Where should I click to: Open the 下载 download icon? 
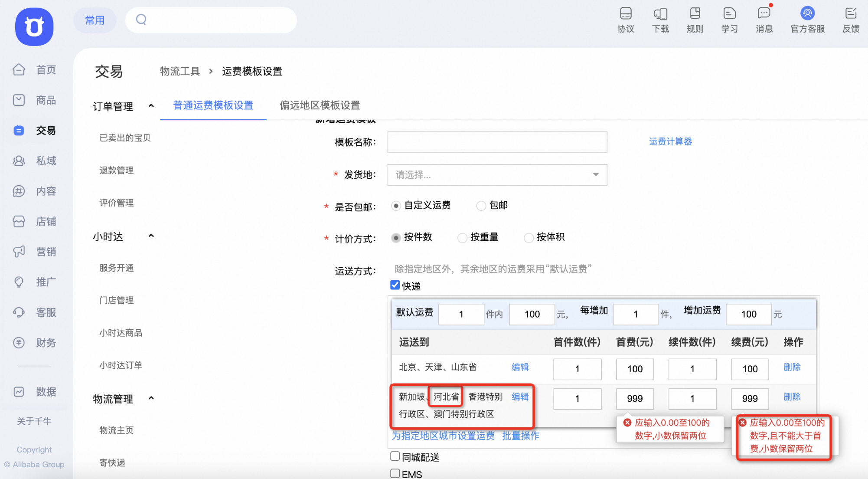tap(660, 20)
